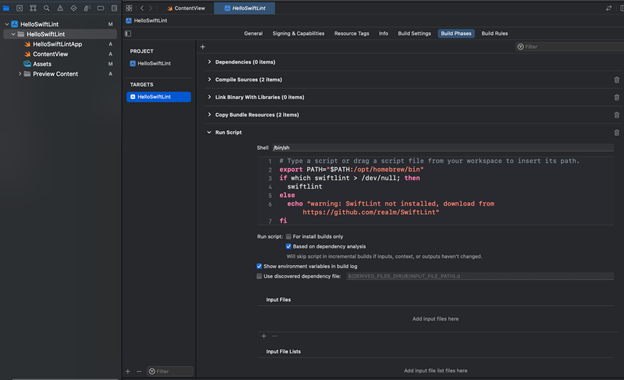Screen dimensions: 624x380
Task: Open the Symbol navigator
Action: 33,8
